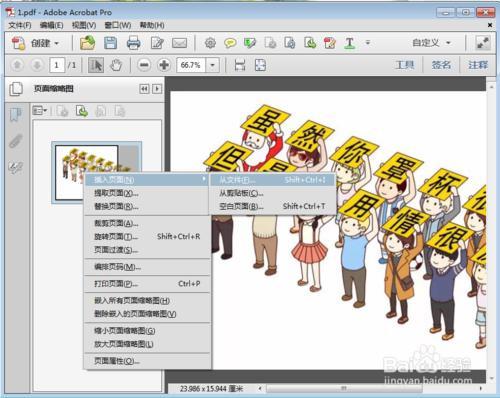Click the page number field
The image size is (500, 398).
[57, 65]
